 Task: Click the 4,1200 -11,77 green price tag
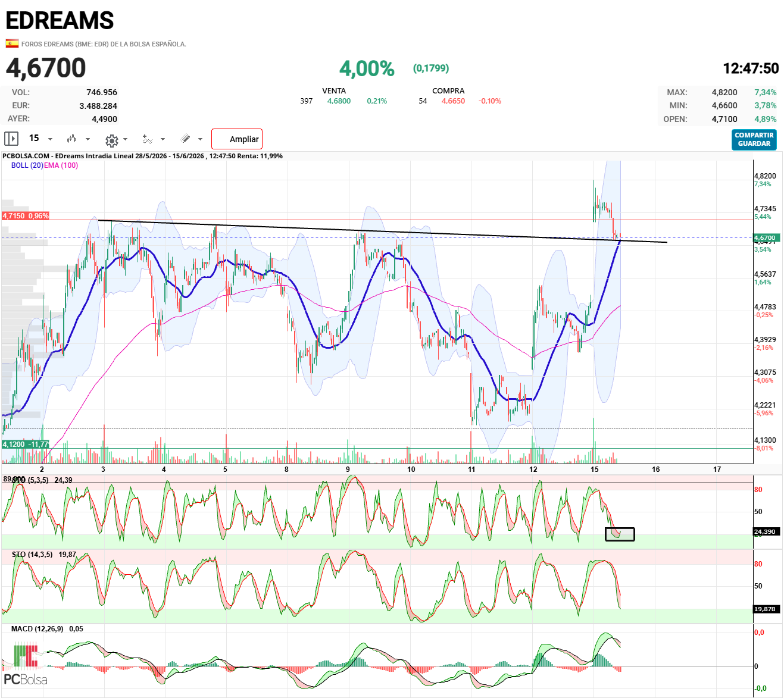click(x=25, y=445)
